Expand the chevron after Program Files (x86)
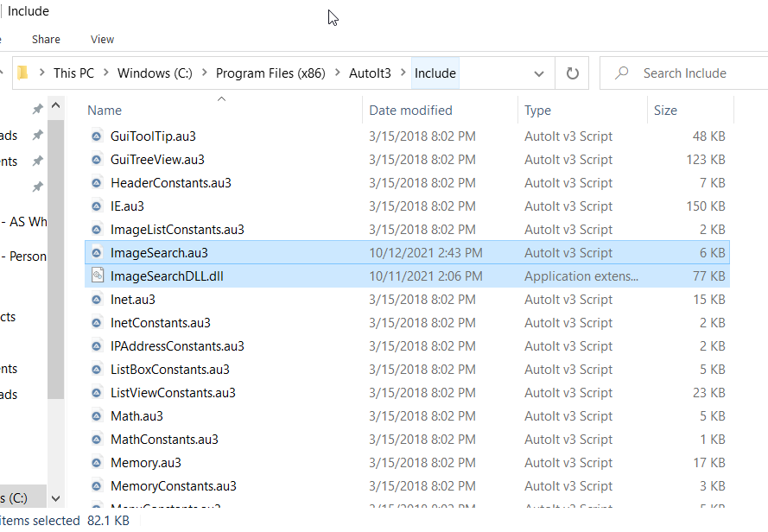 (338, 73)
